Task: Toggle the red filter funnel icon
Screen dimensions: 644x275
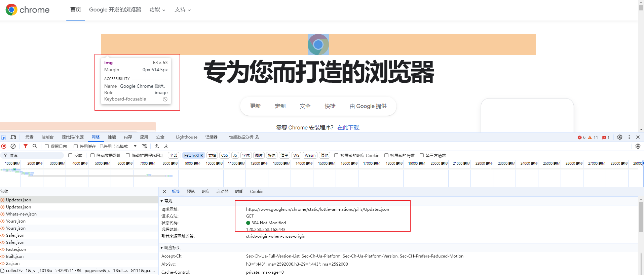Action: pos(26,146)
